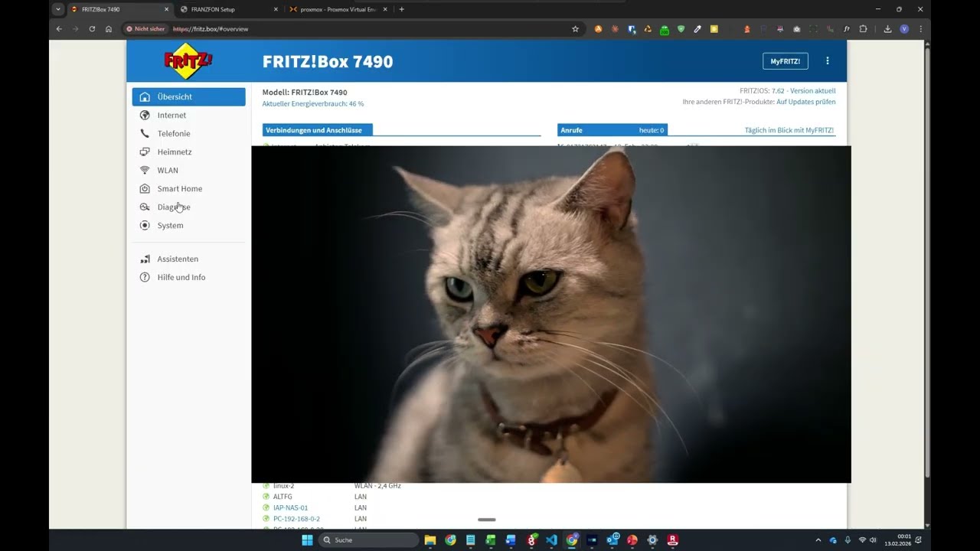Open the browser extensions puzzle icon
The image size is (980, 551).
864,29
